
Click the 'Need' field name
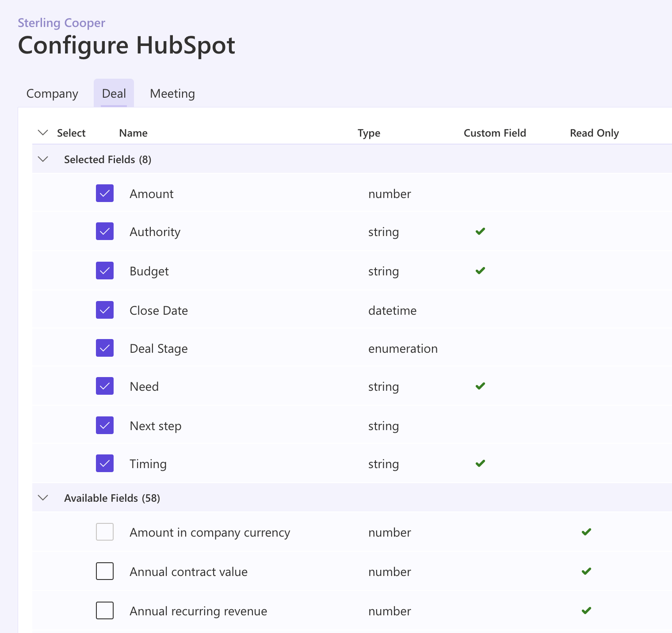click(x=144, y=386)
